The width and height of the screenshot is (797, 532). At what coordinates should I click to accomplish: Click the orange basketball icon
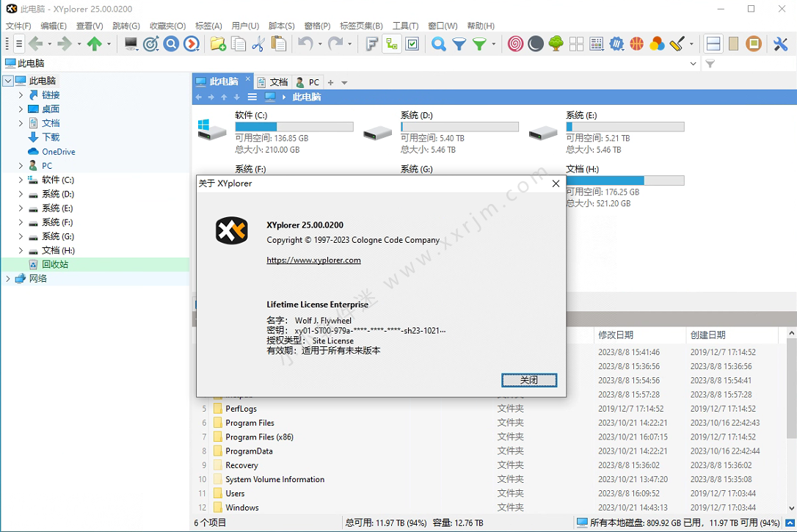tap(636, 44)
